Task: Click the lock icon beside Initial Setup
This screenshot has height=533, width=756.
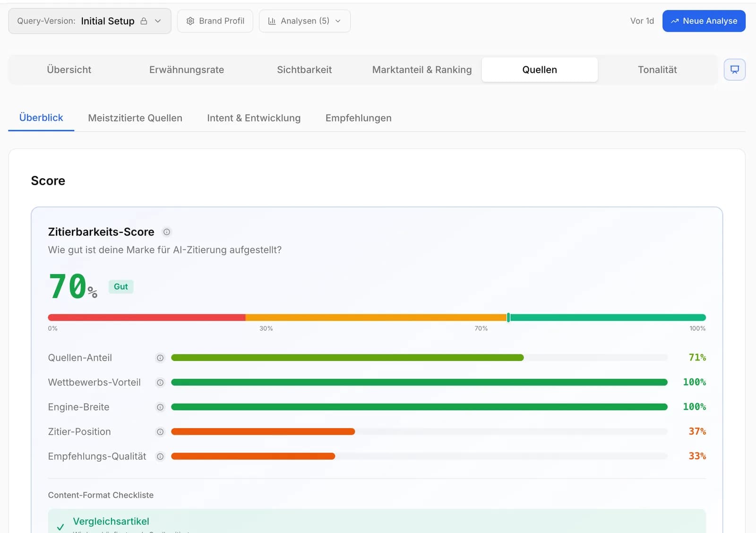Action: pos(144,21)
